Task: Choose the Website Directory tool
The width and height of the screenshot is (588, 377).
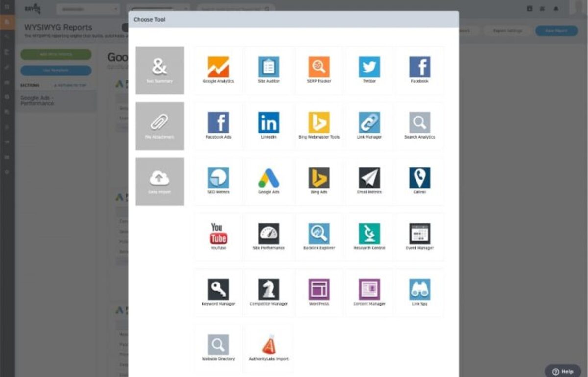Action: (x=218, y=348)
